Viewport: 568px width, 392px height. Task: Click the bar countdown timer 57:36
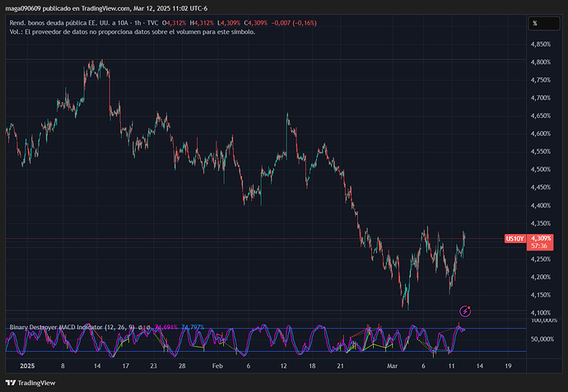click(539, 246)
